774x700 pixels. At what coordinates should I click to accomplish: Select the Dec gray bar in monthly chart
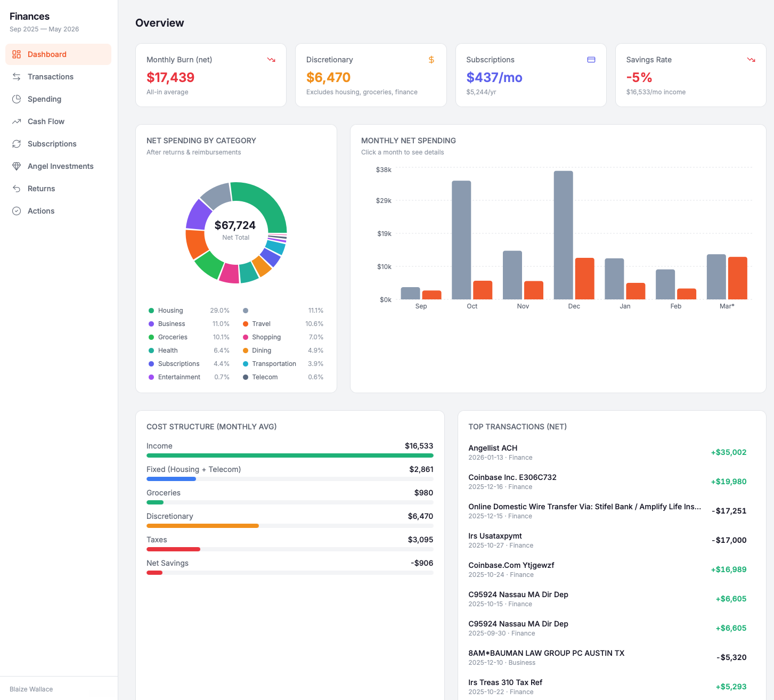pos(564,235)
